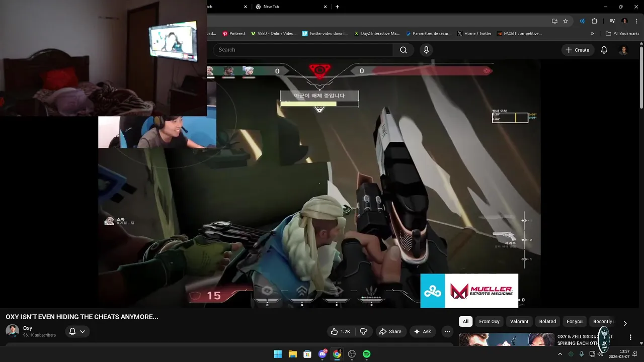644x362 pixels.
Task: Open the Chrome media control icon
Action: (x=612, y=21)
